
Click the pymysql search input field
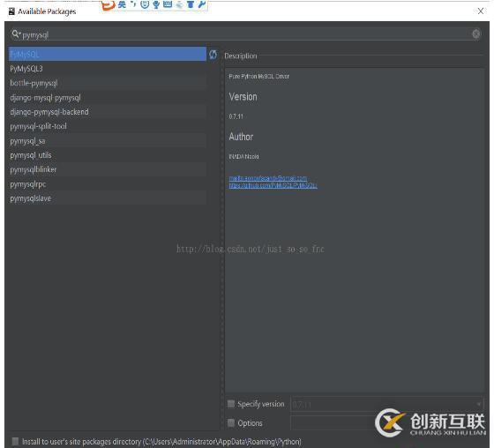click(x=246, y=34)
